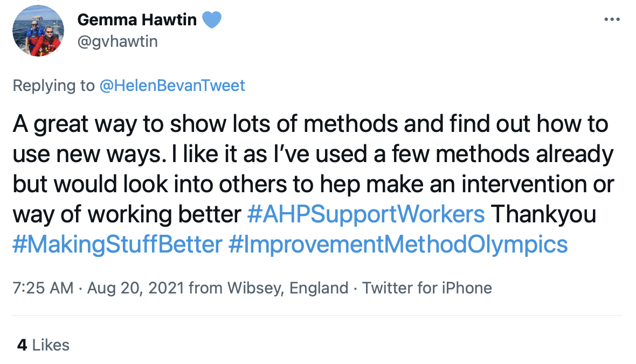Click the number 4 in like count

point(22,345)
